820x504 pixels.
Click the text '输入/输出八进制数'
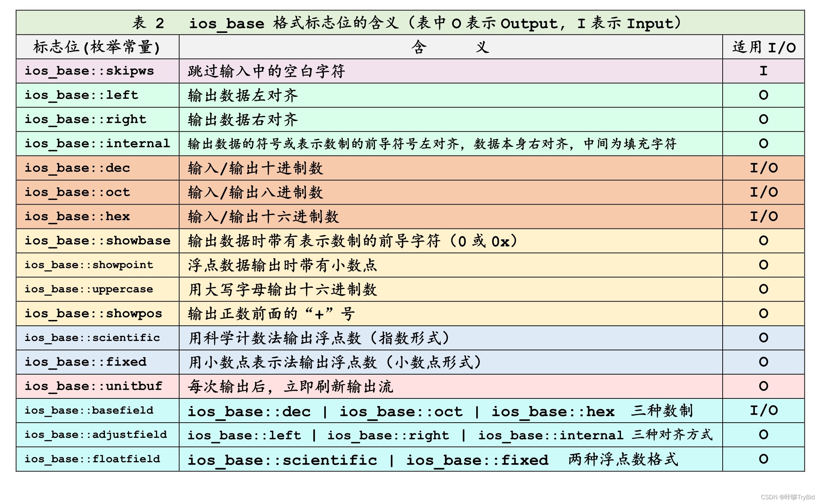click(255, 192)
